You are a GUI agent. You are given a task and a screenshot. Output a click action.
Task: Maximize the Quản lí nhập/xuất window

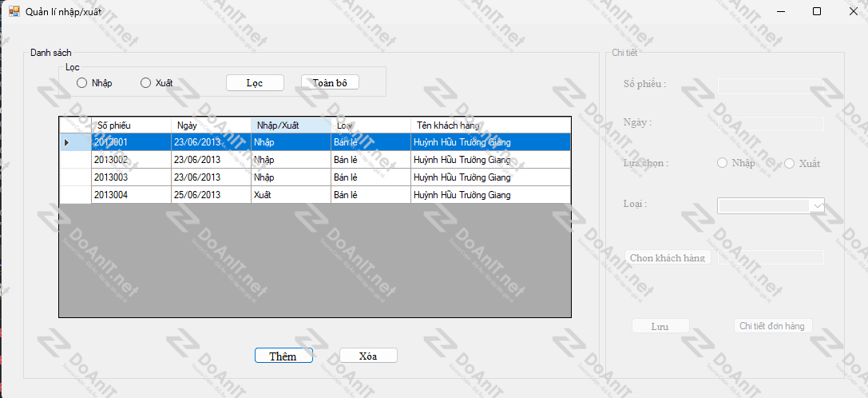816,11
